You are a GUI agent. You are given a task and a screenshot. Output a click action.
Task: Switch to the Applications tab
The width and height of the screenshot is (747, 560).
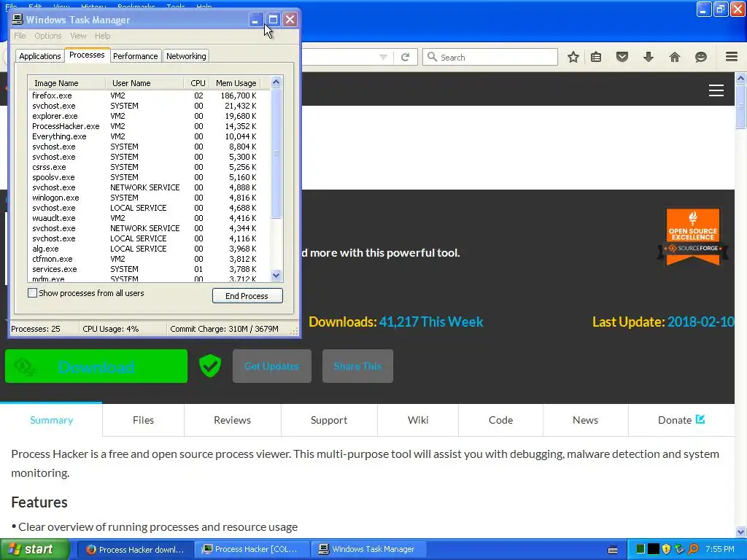click(x=40, y=56)
